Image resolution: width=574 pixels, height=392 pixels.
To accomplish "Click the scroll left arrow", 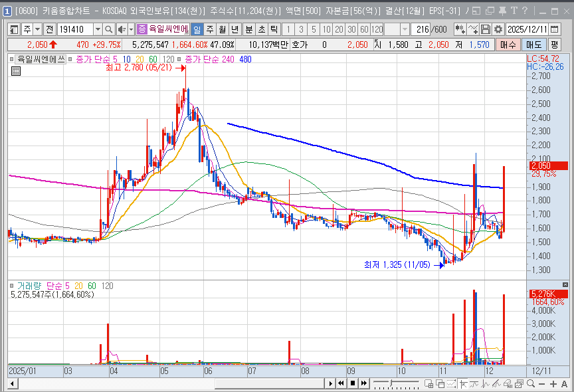I will click(12, 383).
